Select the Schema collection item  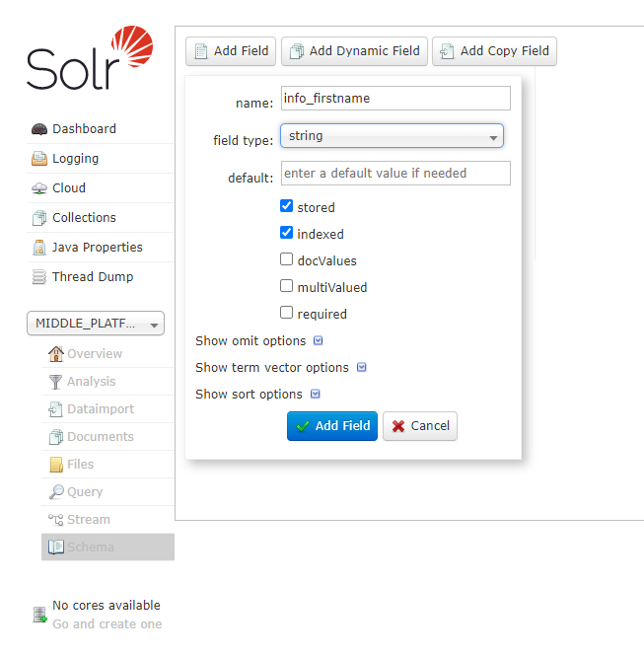tap(107, 547)
